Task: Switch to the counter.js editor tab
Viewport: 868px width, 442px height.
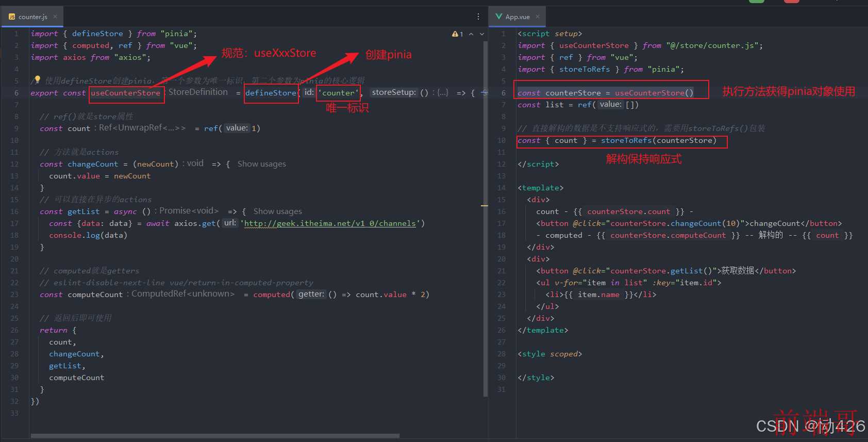Action: 32,17
